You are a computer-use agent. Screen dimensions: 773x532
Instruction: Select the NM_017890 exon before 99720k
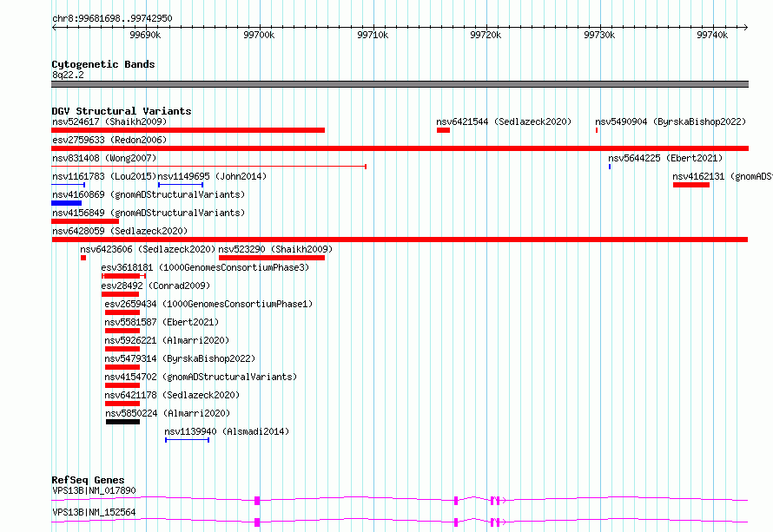coord(456,501)
